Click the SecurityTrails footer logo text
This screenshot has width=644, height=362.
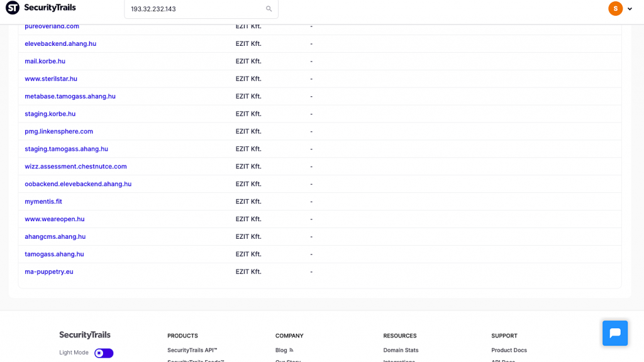[x=85, y=335]
